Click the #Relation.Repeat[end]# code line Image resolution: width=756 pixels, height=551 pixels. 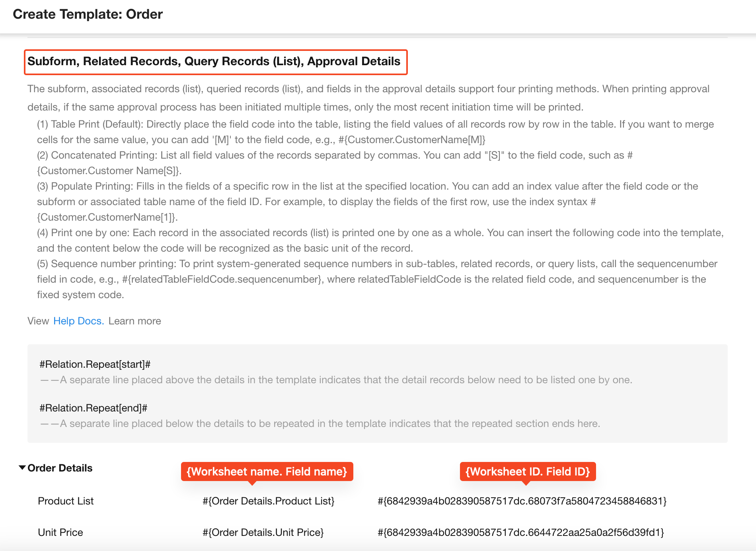tap(94, 408)
